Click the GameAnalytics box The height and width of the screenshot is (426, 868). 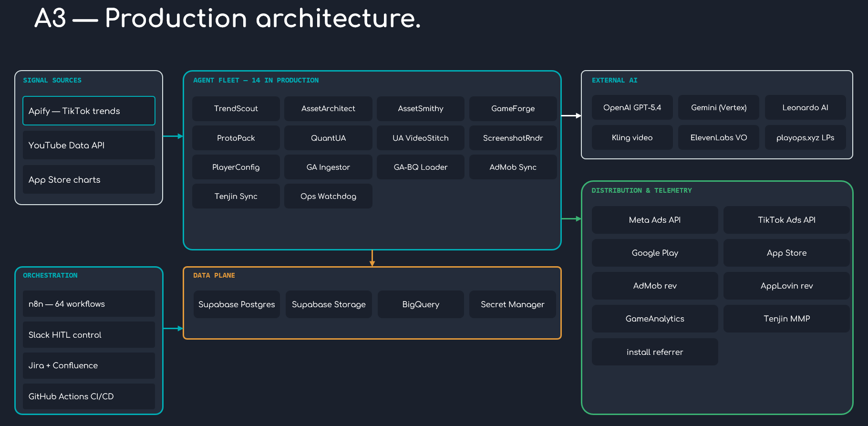pyautogui.click(x=655, y=319)
